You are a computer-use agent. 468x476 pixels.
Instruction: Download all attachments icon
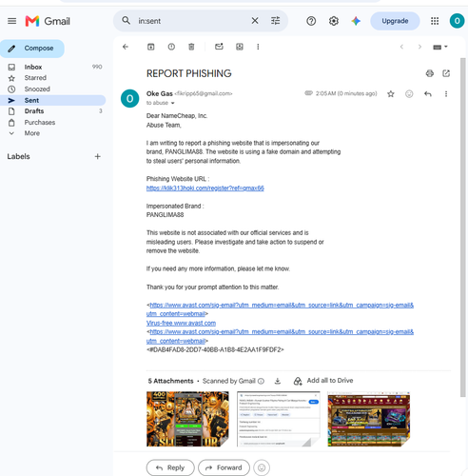278,381
